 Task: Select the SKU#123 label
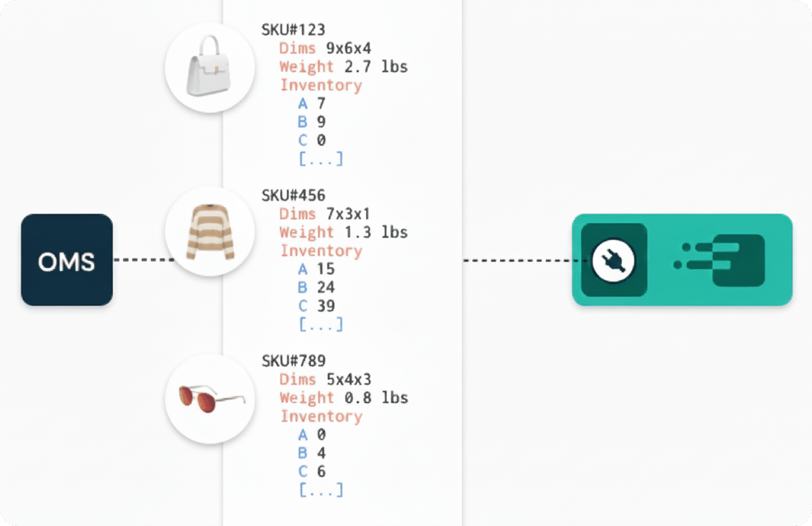click(293, 29)
